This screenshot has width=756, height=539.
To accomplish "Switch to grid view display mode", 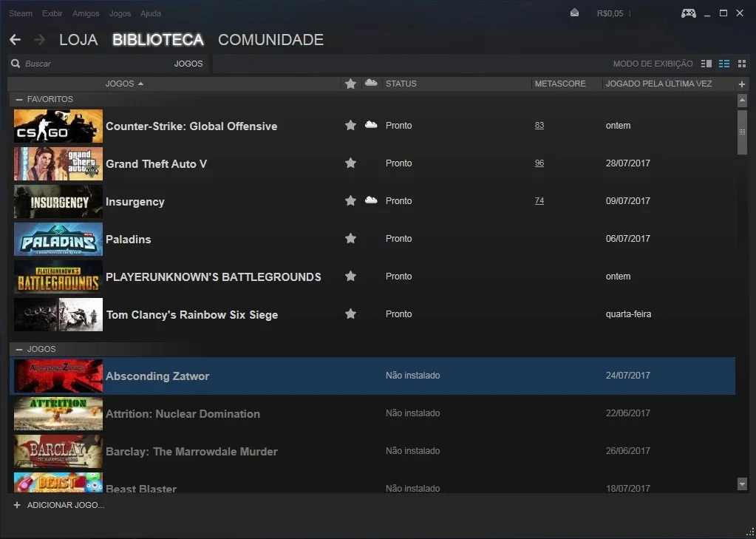I will click(742, 64).
